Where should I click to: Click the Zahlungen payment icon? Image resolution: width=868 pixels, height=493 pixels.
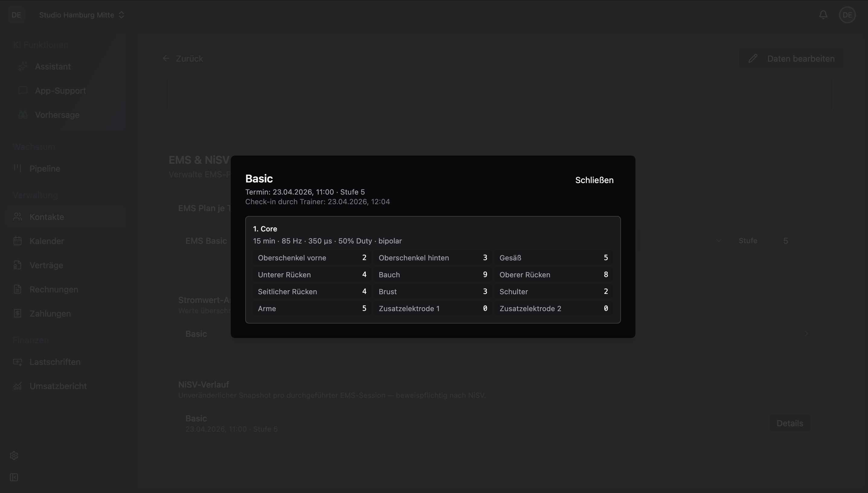coord(18,314)
